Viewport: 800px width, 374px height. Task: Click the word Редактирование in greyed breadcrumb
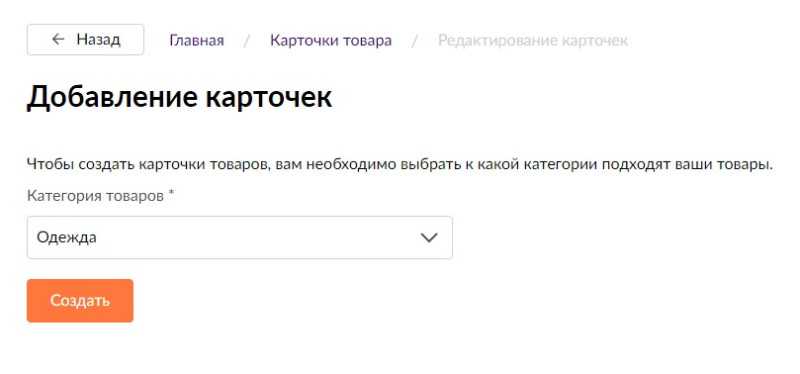point(497,41)
